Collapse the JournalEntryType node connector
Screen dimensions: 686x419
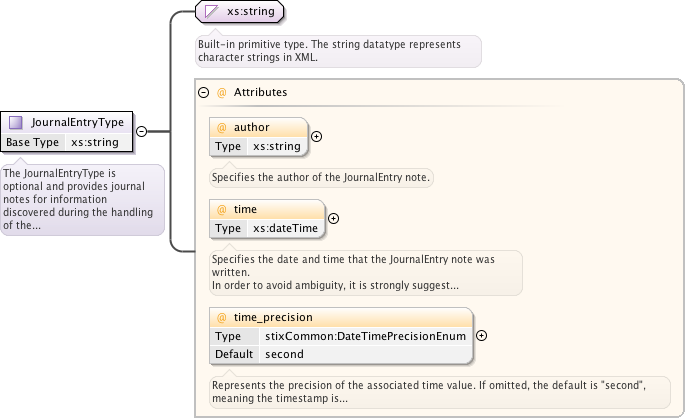click(141, 131)
